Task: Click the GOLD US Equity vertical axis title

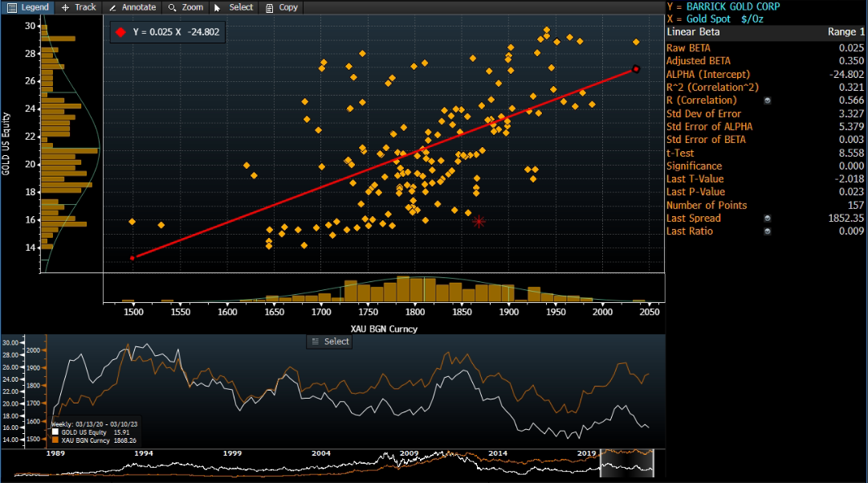Action: point(6,144)
